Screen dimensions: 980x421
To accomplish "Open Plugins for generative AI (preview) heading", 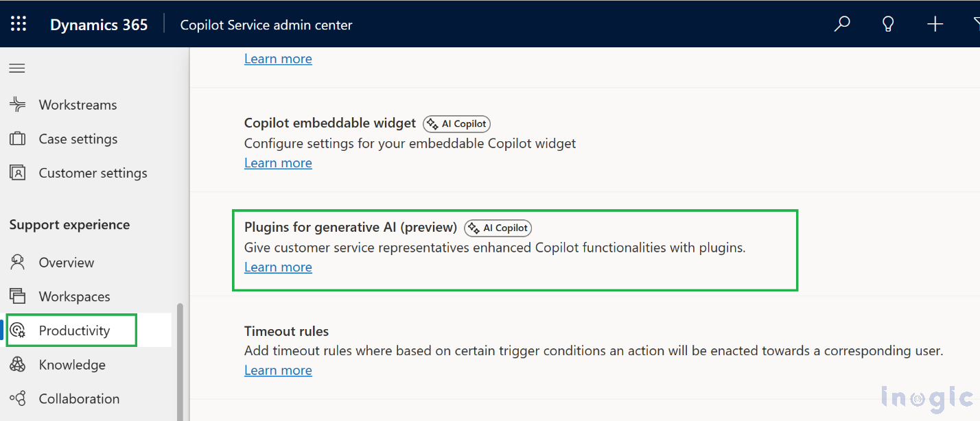I will pos(351,227).
